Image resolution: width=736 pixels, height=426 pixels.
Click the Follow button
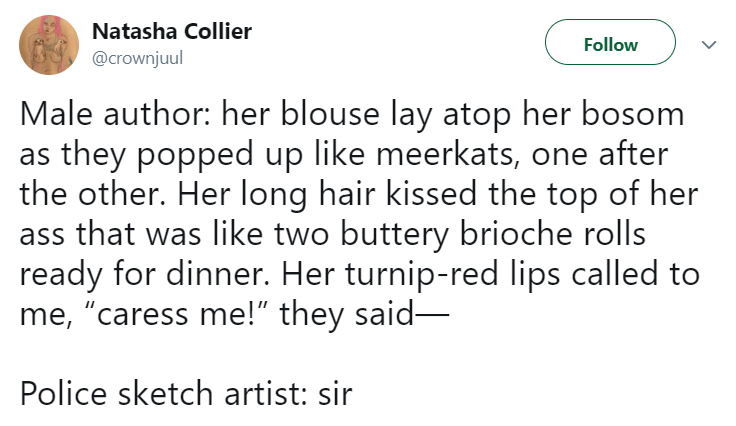point(610,44)
